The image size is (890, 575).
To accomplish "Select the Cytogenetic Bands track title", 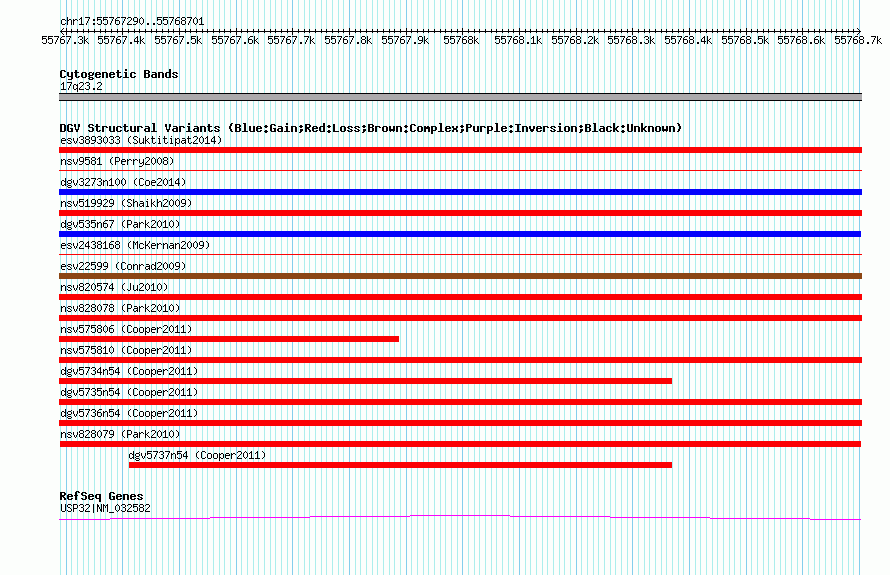I will click(119, 74).
